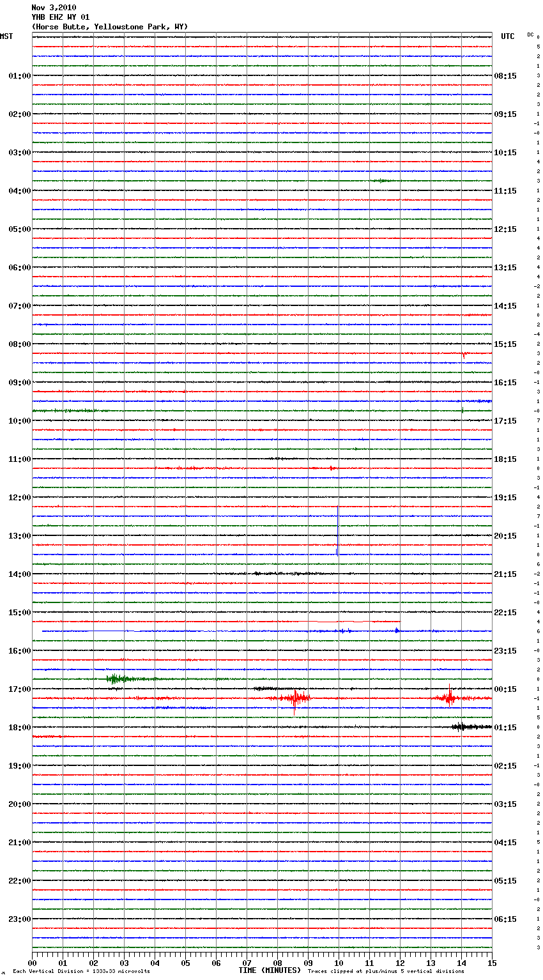Select the 12:00 MST time label

(20, 498)
